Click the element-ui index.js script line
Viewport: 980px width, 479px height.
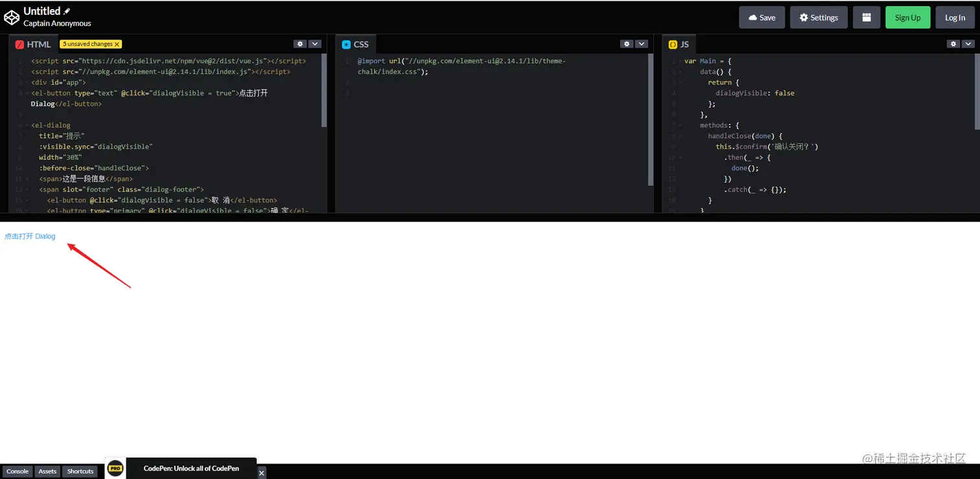pyautogui.click(x=161, y=72)
